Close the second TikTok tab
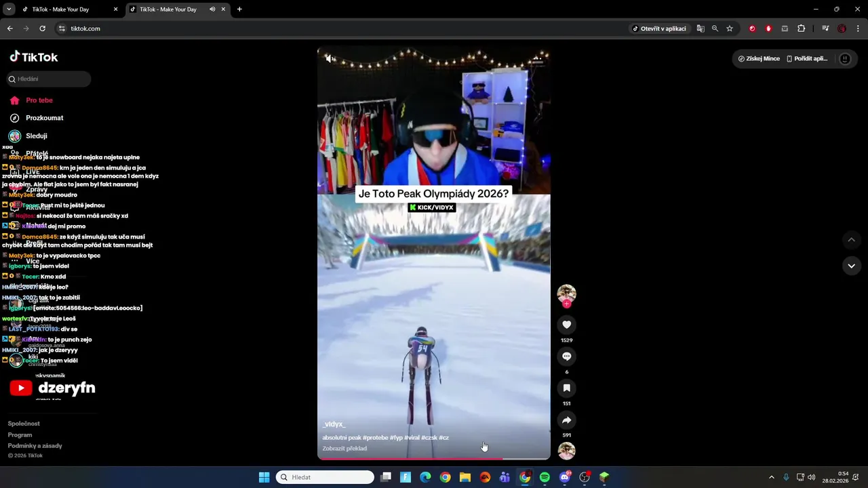This screenshot has width=868, height=488. pyautogui.click(x=223, y=9)
